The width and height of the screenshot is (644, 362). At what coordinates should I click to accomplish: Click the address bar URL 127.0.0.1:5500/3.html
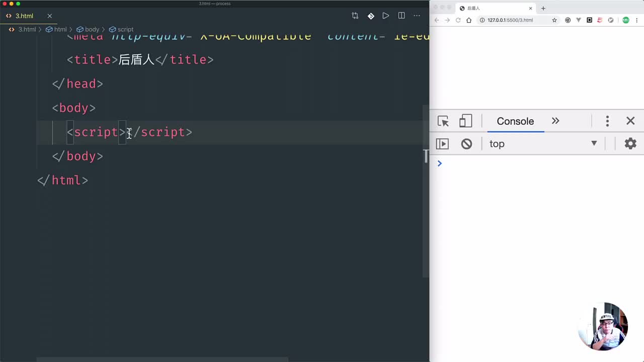(510, 20)
